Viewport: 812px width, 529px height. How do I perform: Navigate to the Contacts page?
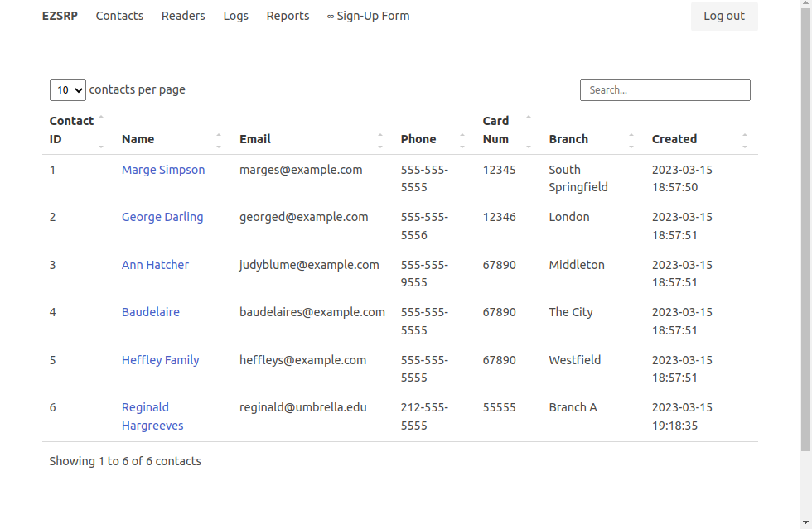coord(119,15)
